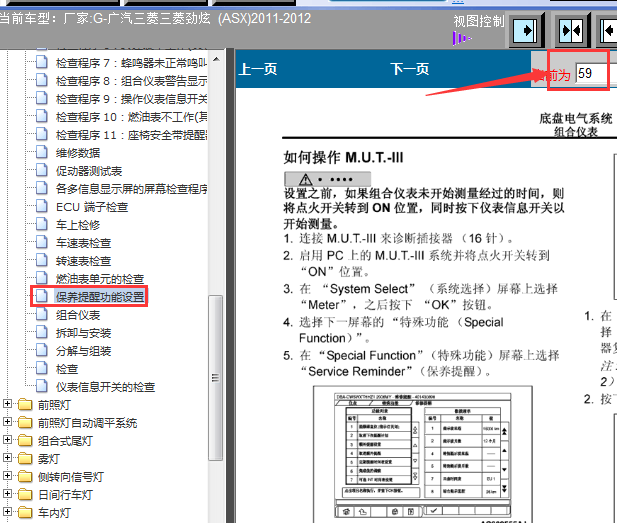Click document icon beside 转速表检查
The image size is (617, 523).
click(x=42, y=260)
